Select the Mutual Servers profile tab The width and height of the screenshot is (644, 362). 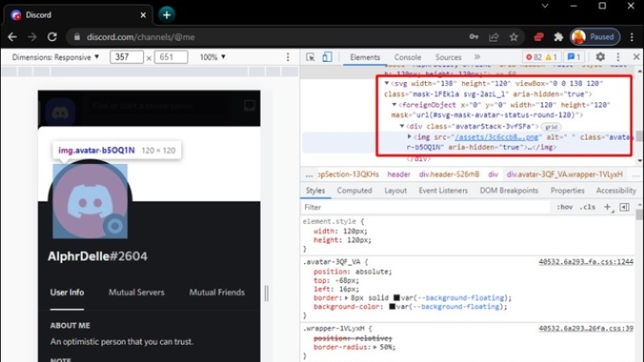[x=136, y=293]
